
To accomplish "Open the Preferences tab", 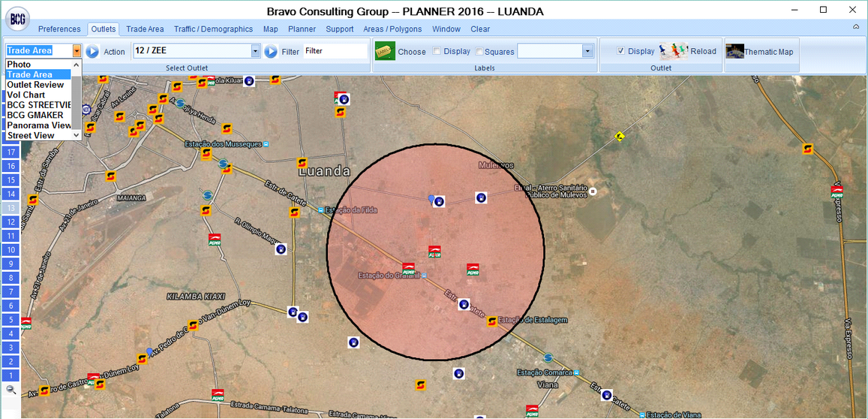I will 59,29.
